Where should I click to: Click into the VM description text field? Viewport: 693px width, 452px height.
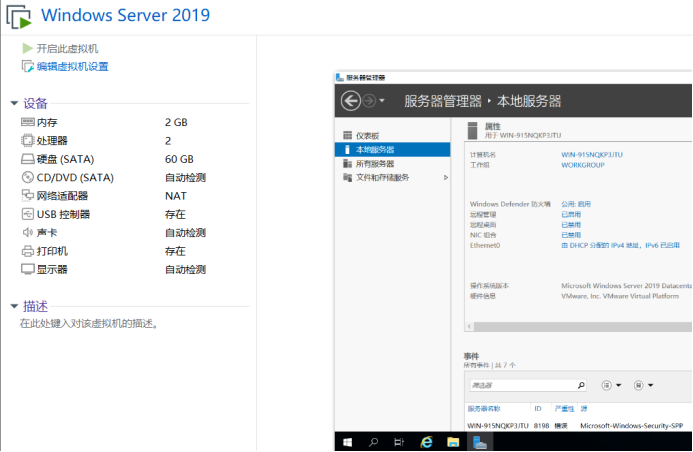88,323
